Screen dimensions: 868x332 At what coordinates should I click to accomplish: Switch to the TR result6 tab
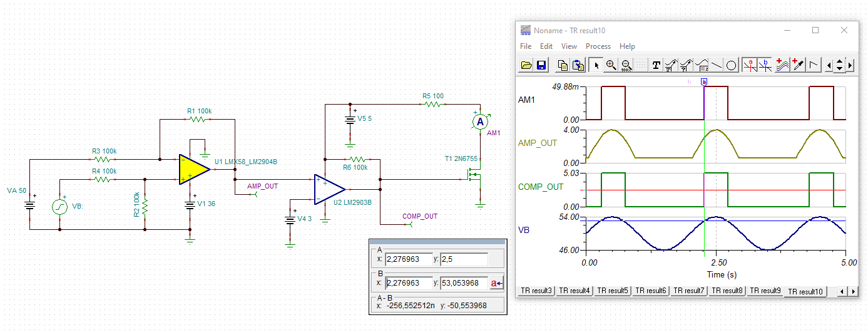pos(650,291)
